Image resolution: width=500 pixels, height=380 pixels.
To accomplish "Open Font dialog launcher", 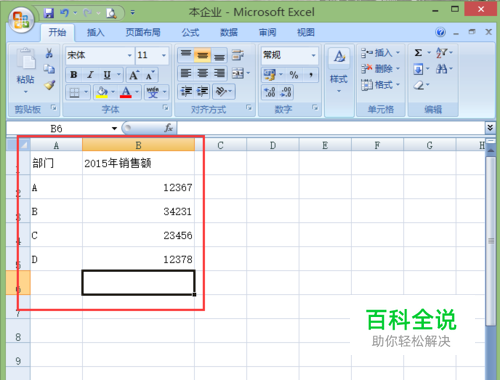I will pos(165,107).
